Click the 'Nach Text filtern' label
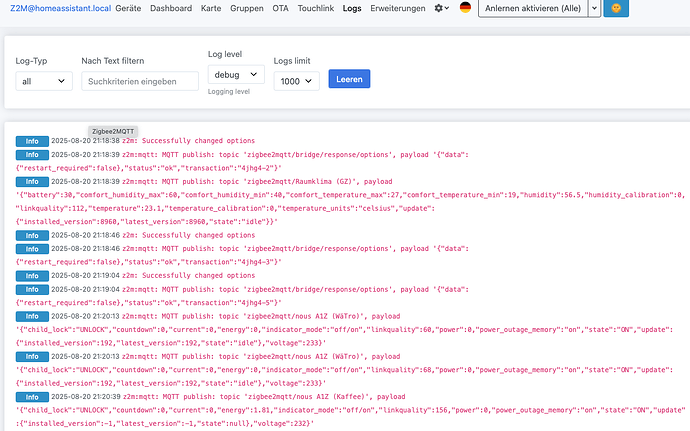Screen dimensions: 690x431 (x=113, y=61)
